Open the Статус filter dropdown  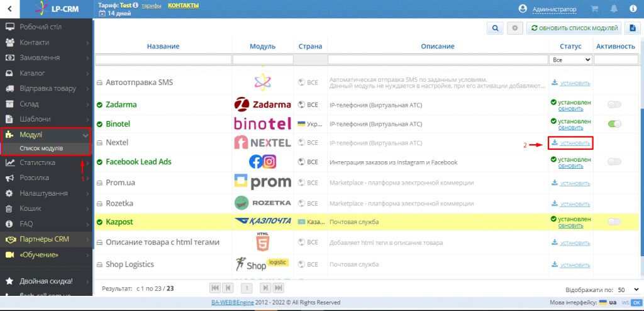pyautogui.click(x=571, y=60)
